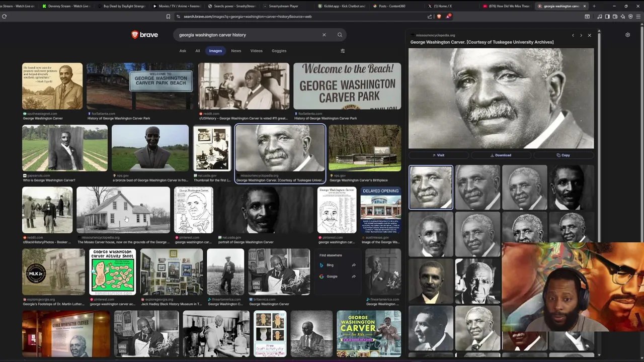
Task: Close the image preview panel
Action: (x=590, y=35)
